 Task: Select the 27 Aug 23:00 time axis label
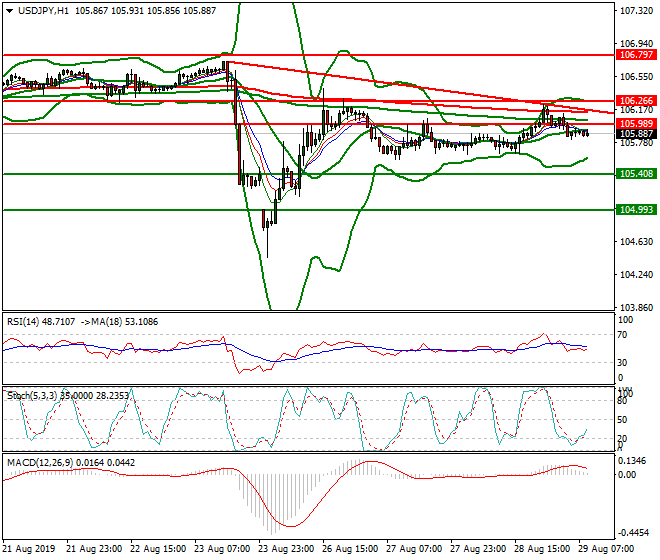pyautogui.click(x=478, y=549)
